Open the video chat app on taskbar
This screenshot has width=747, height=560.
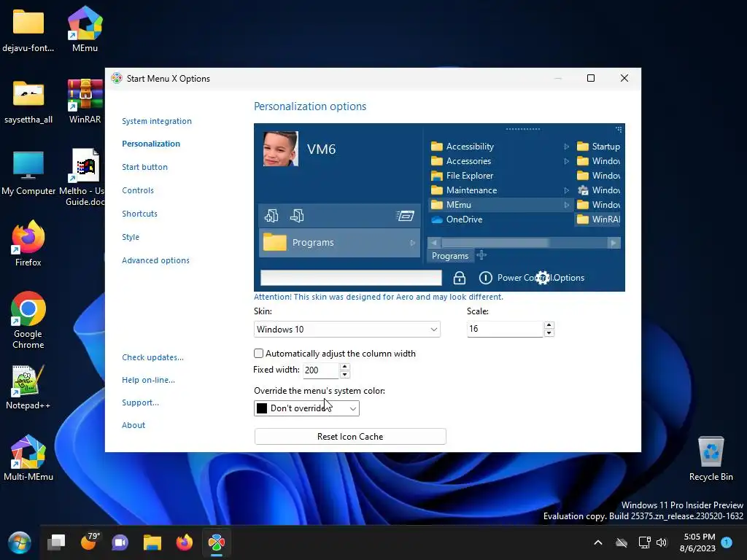click(x=120, y=542)
